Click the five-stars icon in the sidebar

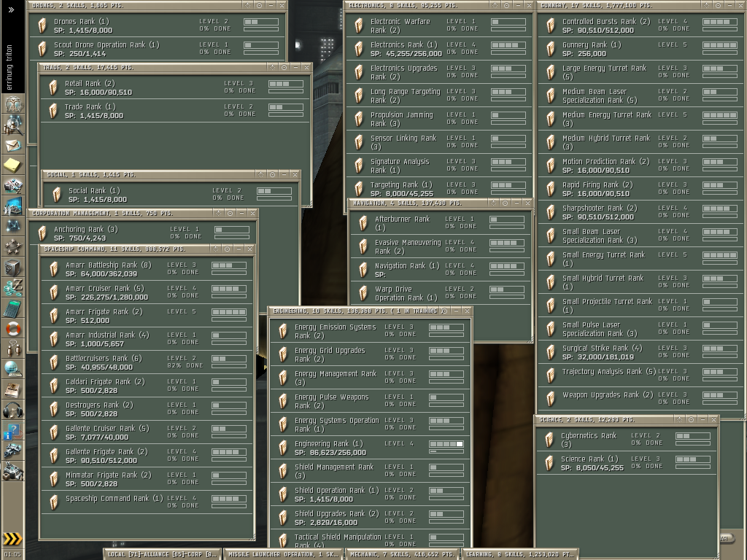click(x=13, y=246)
